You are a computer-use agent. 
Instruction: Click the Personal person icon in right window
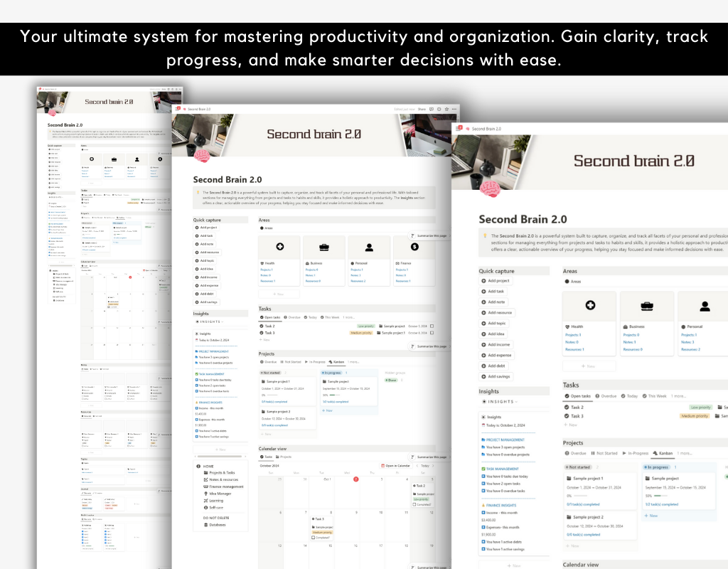point(705,306)
